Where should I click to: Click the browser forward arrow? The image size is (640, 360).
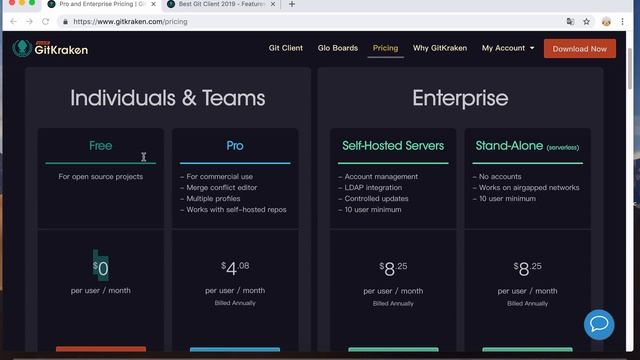tap(29, 22)
